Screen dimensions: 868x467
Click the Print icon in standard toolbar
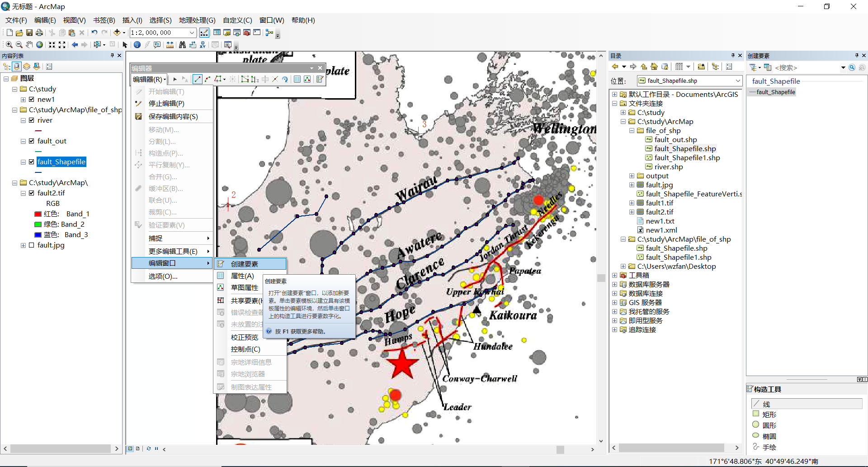(39, 33)
